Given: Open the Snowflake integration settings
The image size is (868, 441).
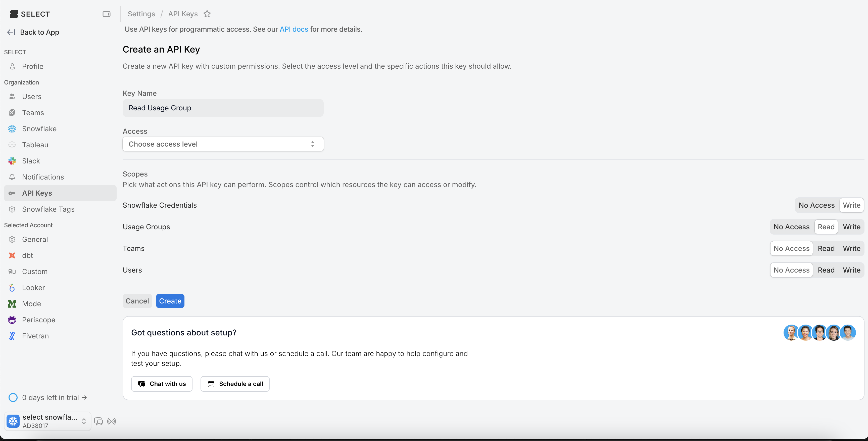Looking at the screenshot, I should (x=39, y=128).
